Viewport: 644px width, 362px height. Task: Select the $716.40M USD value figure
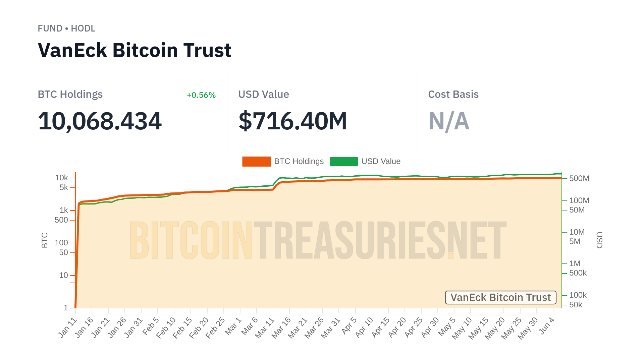coord(292,121)
